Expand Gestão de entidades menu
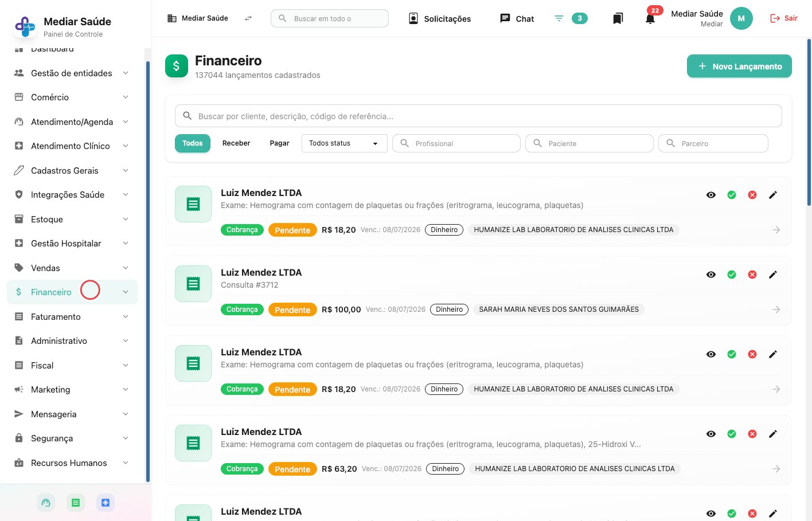The width and height of the screenshot is (812, 521). [x=72, y=73]
